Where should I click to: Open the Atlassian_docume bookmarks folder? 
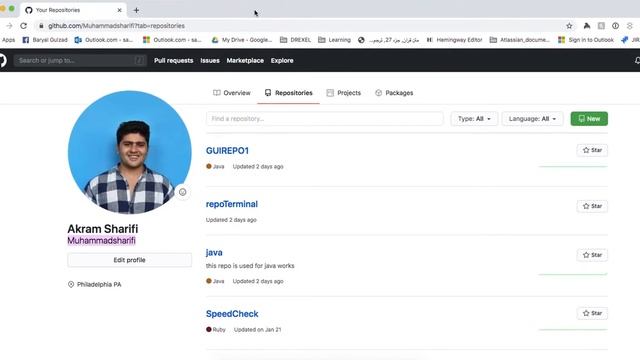[520, 40]
